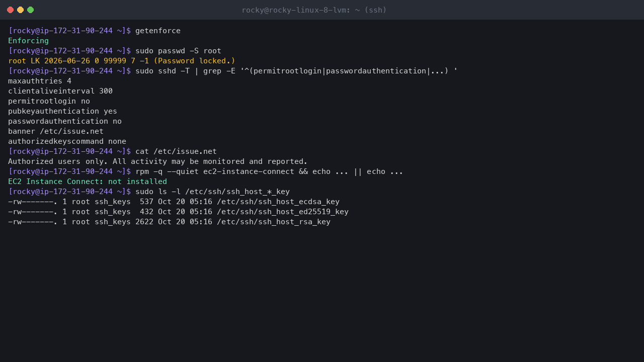Viewport: 644px width, 362px height.
Task: Select the ssh_host_rsa_key file row
Action: point(169,222)
